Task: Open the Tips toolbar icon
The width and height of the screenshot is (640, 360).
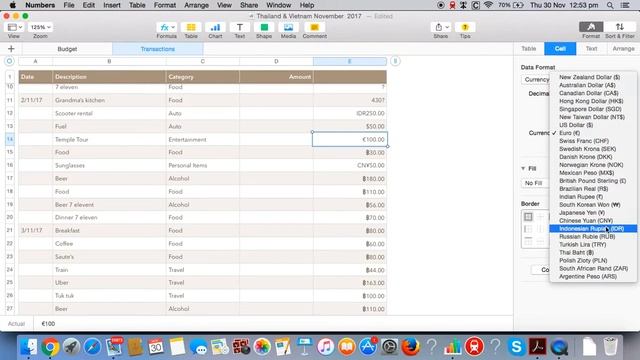Action: coord(465,27)
